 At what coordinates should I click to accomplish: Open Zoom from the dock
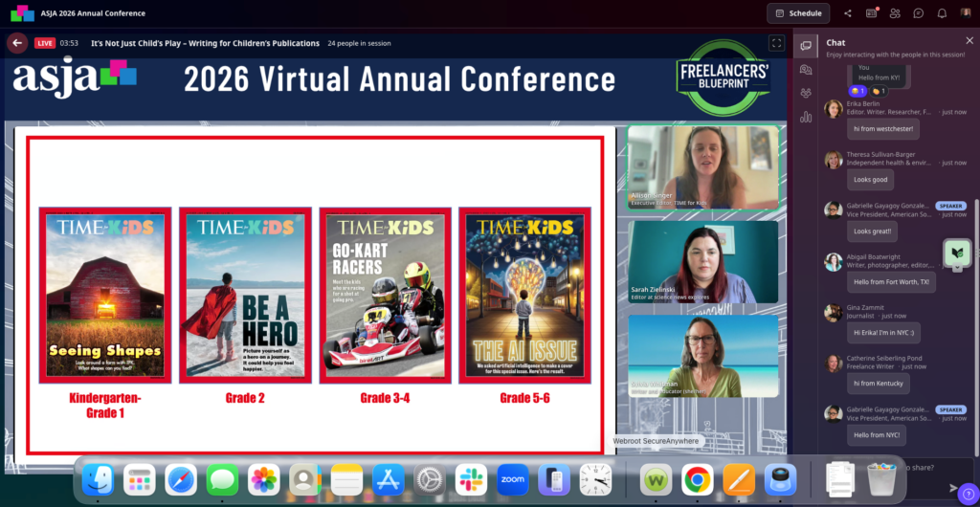click(513, 479)
